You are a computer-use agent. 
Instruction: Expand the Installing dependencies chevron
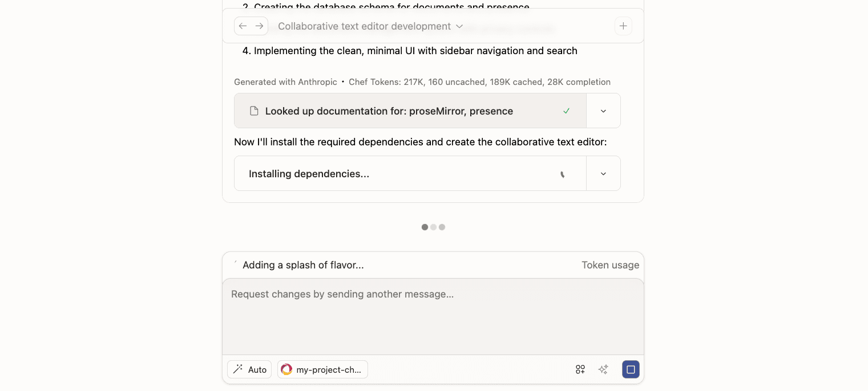pyautogui.click(x=603, y=174)
